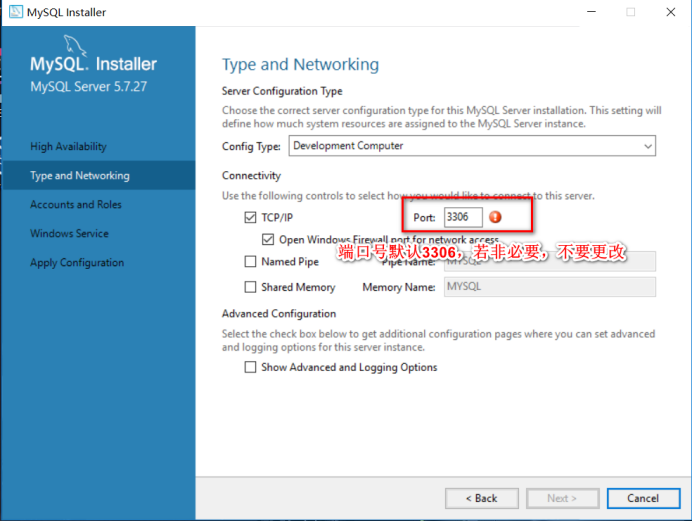Screen dimensions: 693x521
Task: Minimize the MySQL Installer window
Action: tap(591, 12)
